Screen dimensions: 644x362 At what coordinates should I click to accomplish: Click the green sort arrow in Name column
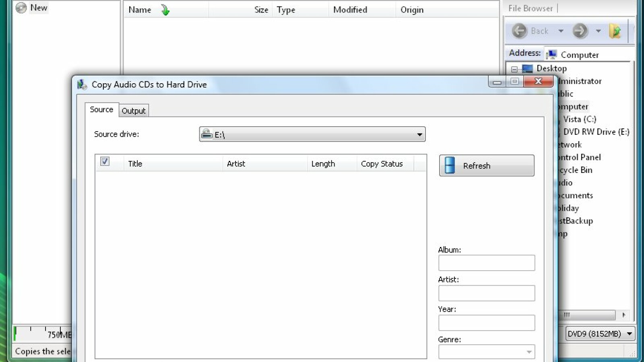point(165,10)
